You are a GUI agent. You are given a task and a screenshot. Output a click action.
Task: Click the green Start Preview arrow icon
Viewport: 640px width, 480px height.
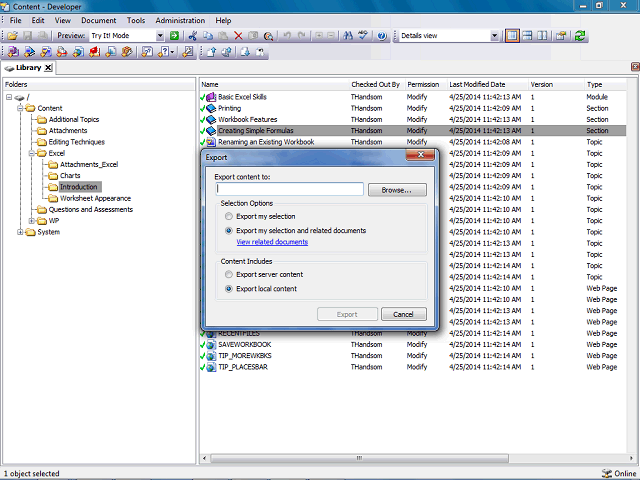tap(174, 36)
